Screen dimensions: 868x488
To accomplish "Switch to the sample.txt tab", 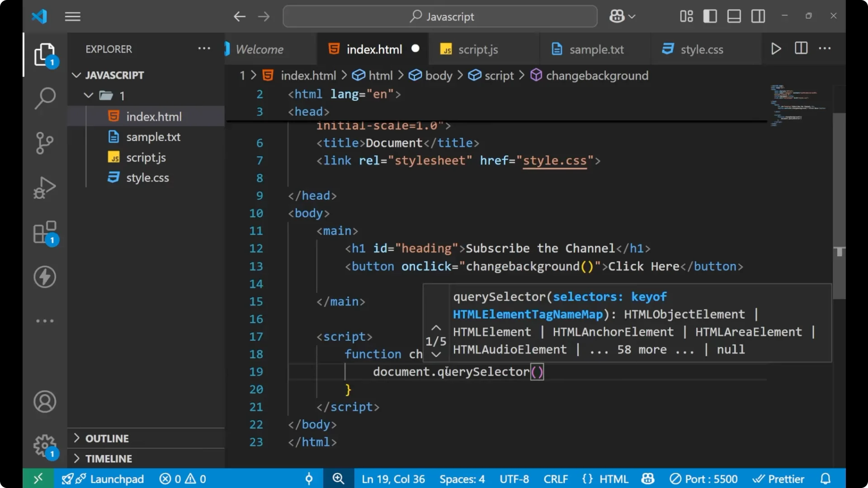I will coord(596,49).
